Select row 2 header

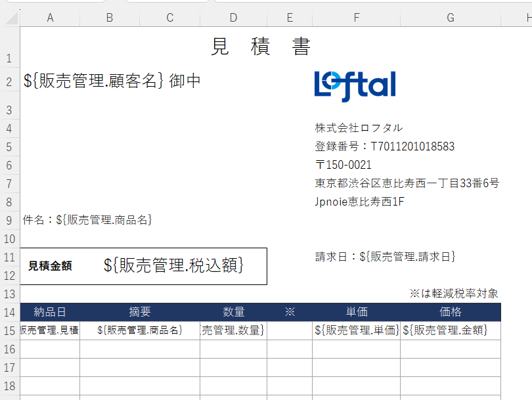[9, 81]
